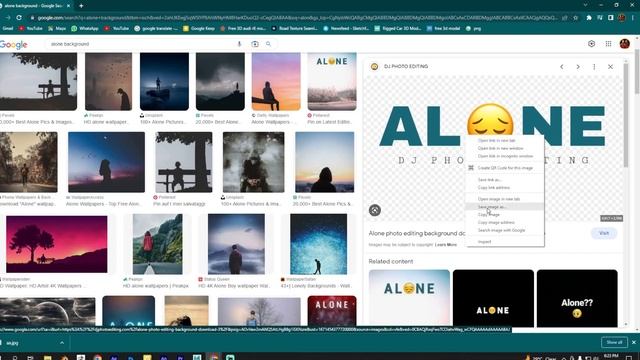640x360 pixels.
Task: Open the preview panel three-dot menu
Action: (594, 67)
